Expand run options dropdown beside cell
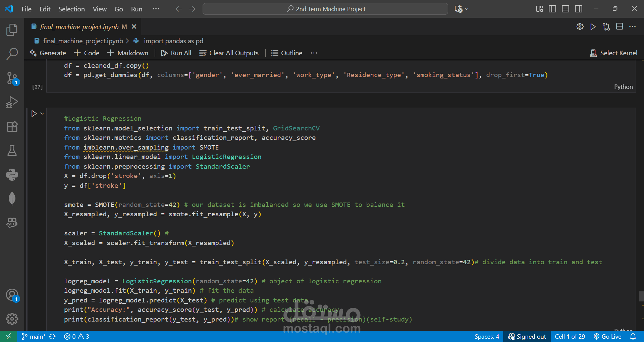644x342 pixels. pyautogui.click(x=42, y=114)
